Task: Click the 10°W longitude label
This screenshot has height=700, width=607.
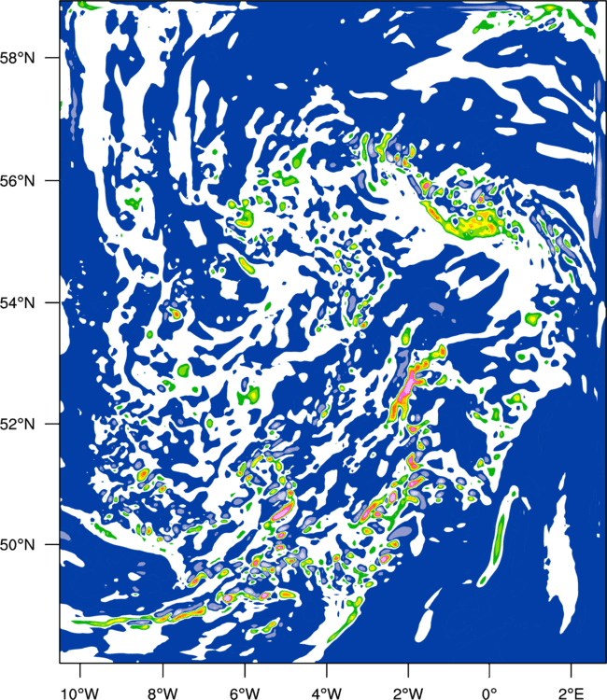Action: 80,693
